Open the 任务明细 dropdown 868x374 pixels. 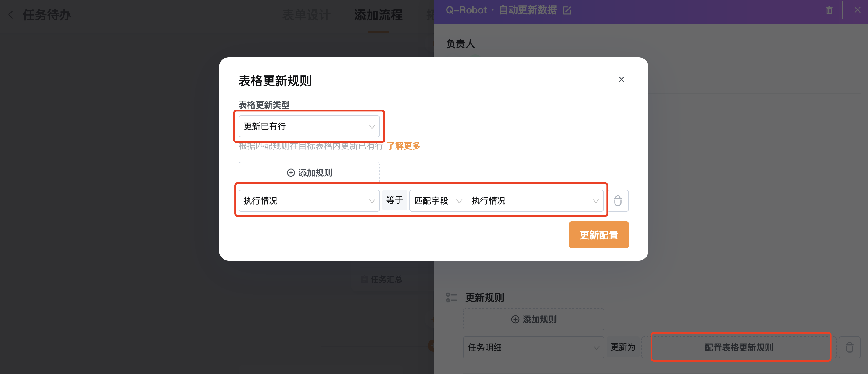point(533,347)
